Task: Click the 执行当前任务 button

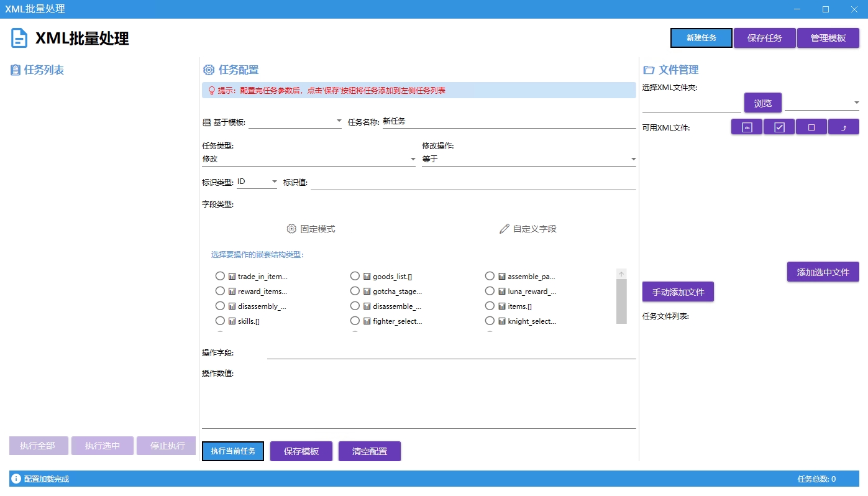Action: click(x=233, y=451)
